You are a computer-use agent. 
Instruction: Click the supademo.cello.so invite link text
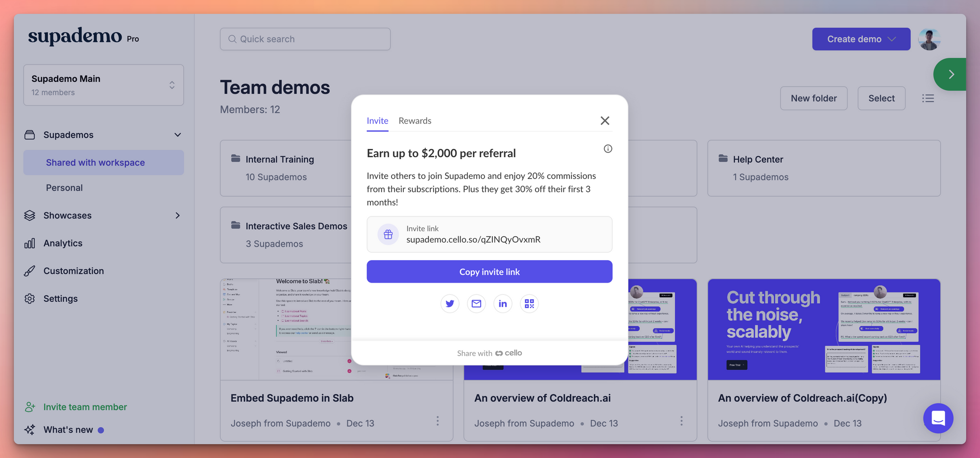click(473, 240)
